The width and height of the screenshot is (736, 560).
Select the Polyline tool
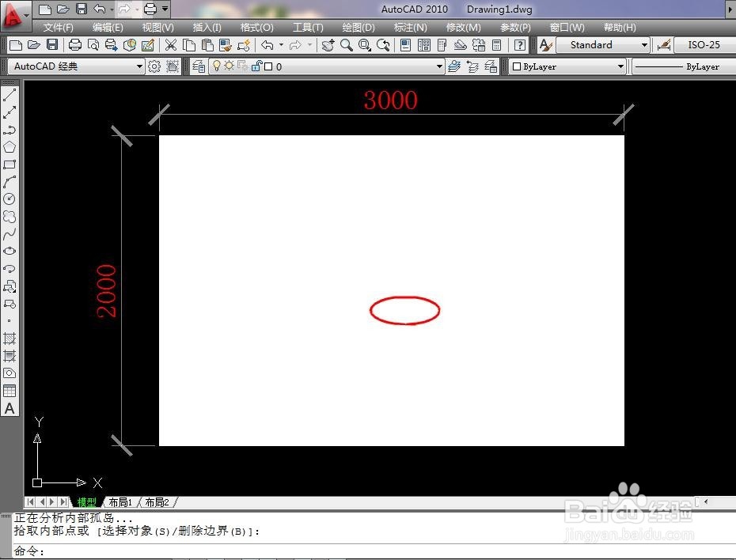click(9, 130)
